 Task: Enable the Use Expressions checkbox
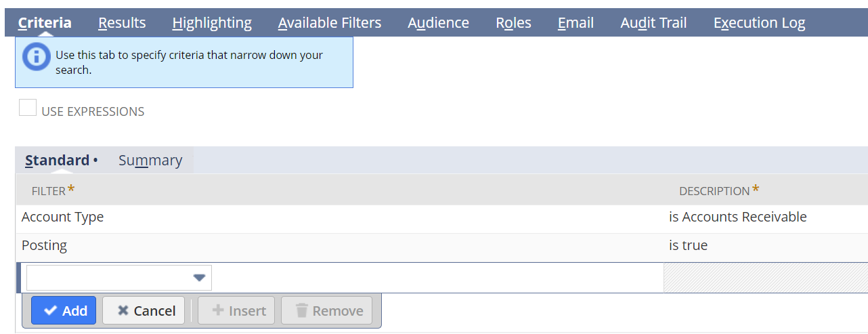click(28, 108)
